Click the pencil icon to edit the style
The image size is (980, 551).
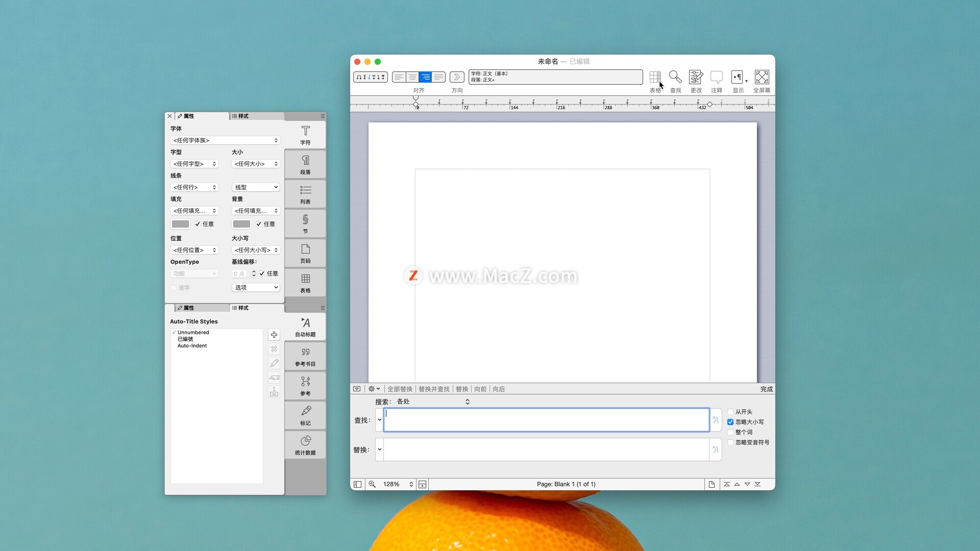tap(274, 363)
